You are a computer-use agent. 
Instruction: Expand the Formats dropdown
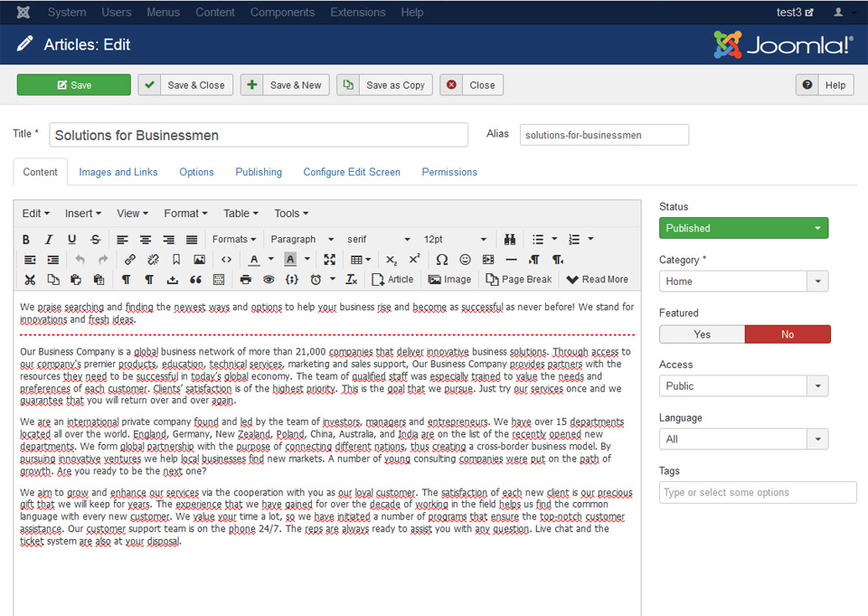coord(234,240)
